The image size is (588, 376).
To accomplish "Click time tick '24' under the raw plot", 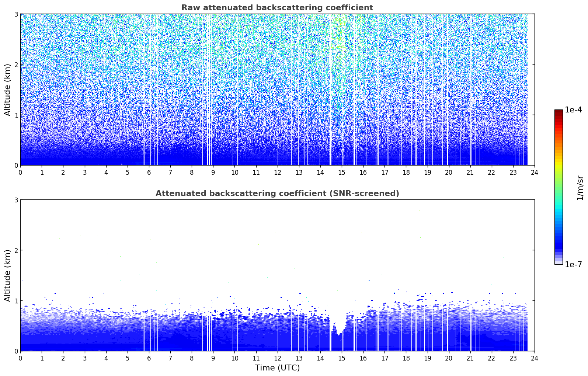I will (x=535, y=172).
